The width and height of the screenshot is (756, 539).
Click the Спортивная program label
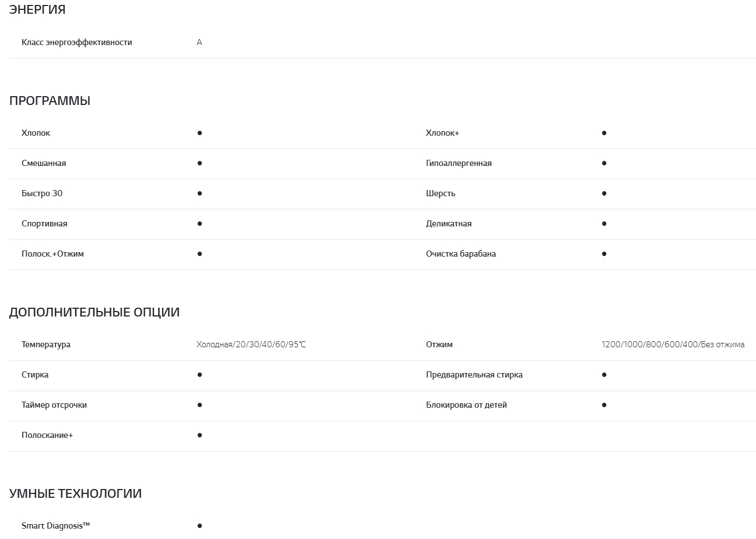(x=45, y=224)
